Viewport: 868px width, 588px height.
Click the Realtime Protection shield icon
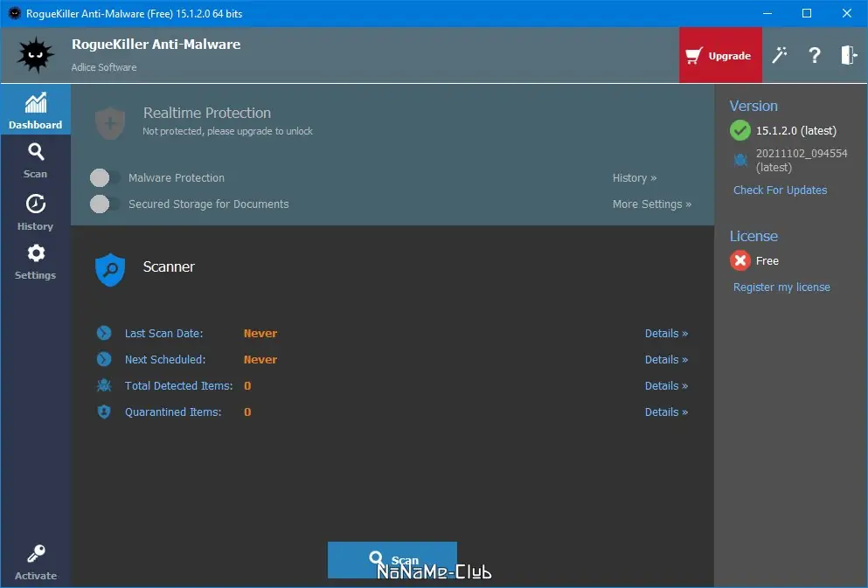(x=110, y=123)
